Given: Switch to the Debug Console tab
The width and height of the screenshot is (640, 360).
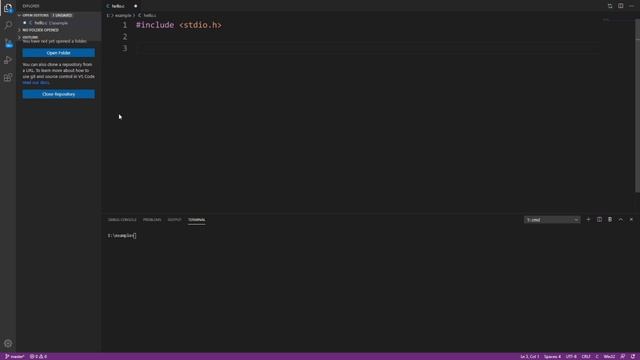Looking at the screenshot, I should pos(122,220).
